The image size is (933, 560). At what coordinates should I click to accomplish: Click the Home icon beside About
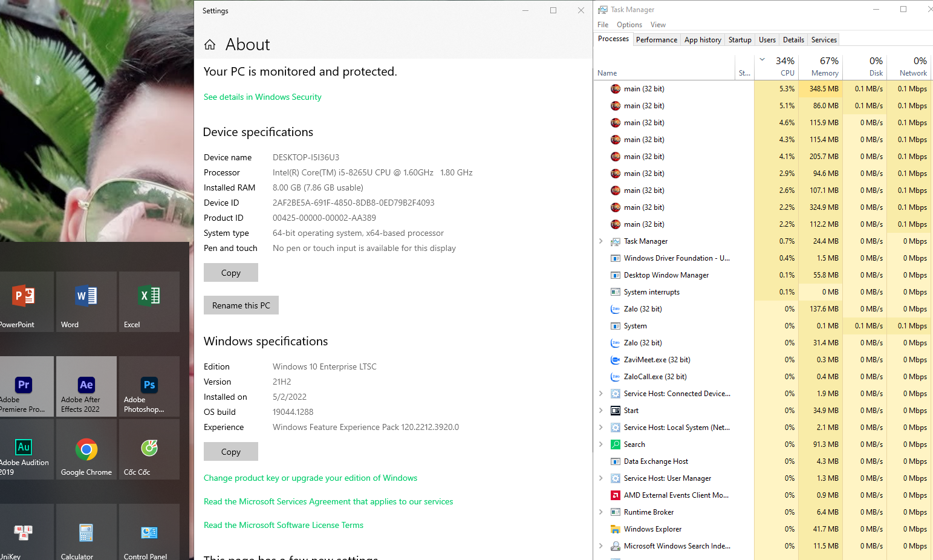(210, 45)
